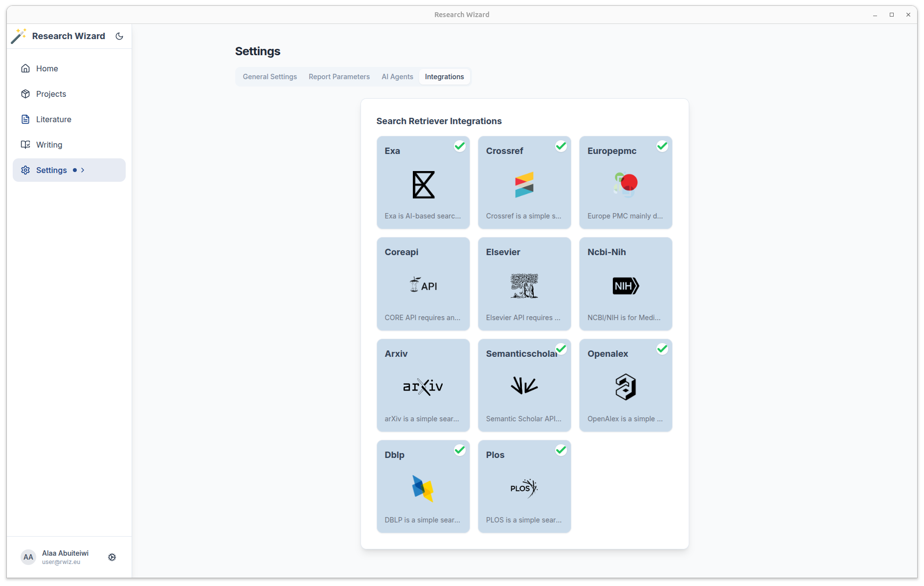Toggle the Plos enabled checkmark
The height and width of the screenshot is (586, 924).
coord(561,450)
